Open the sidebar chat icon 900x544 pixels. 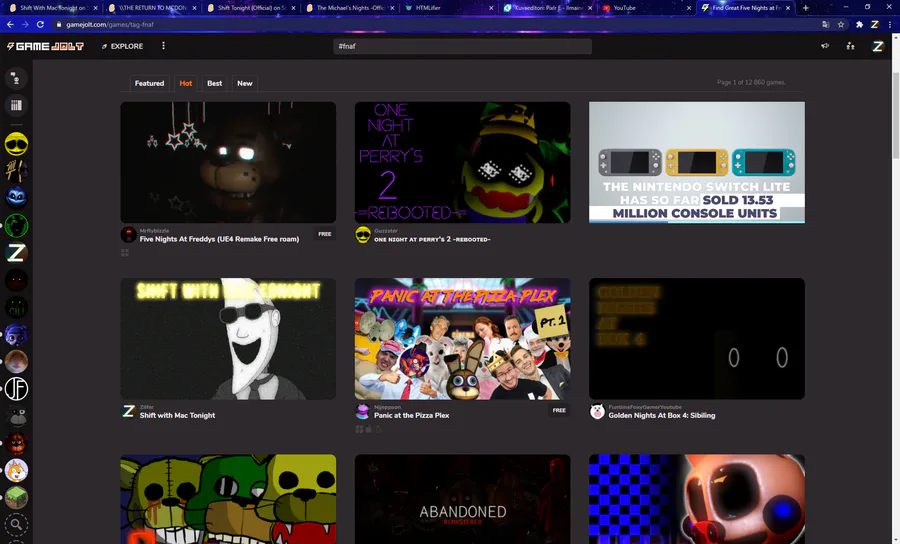point(16,78)
